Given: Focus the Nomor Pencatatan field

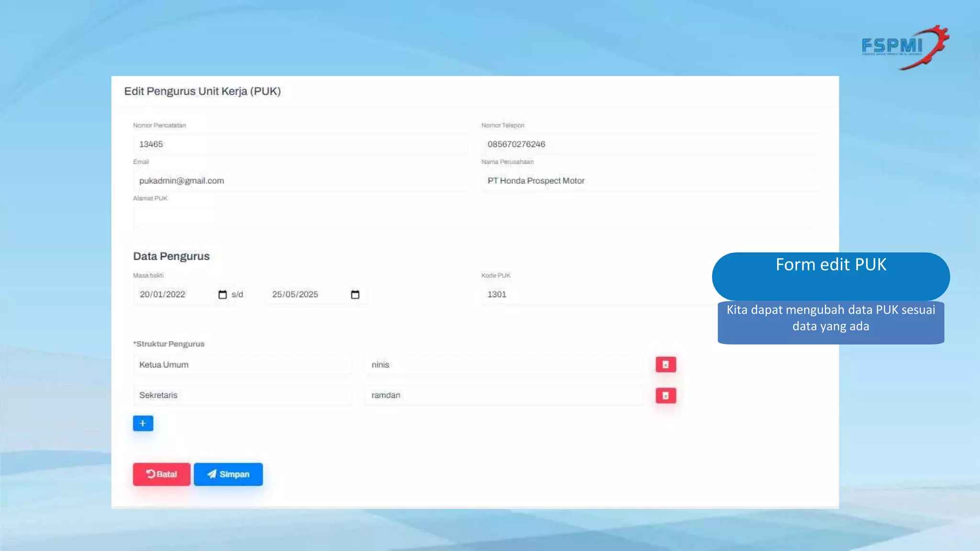Looking at the screenshot, I should click(x=300, y=144).
